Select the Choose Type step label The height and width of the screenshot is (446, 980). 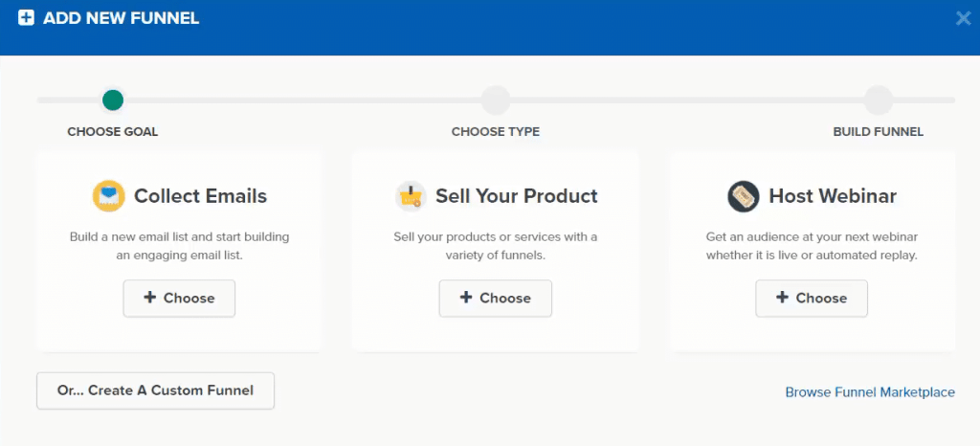click(496, 132)
